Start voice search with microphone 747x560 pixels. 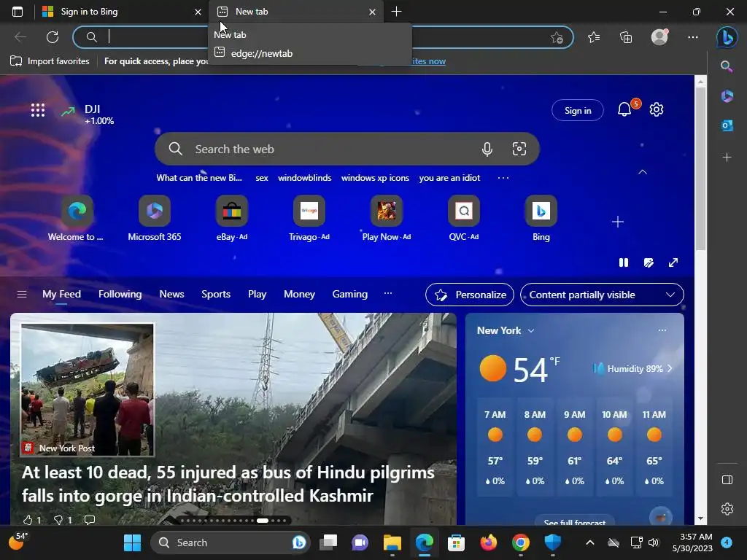[487, 149]
